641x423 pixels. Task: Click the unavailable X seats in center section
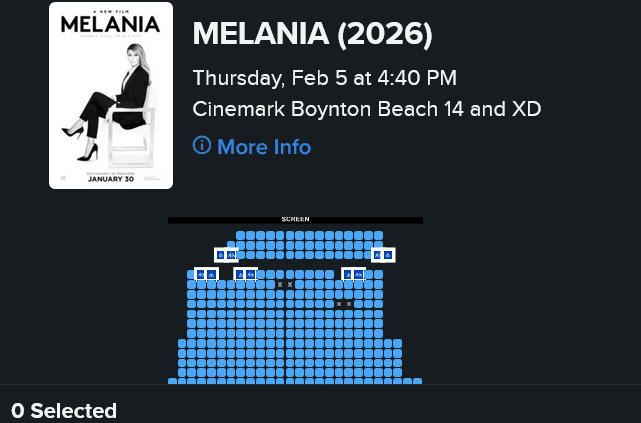pyautogui.click(x=285, y=285)
